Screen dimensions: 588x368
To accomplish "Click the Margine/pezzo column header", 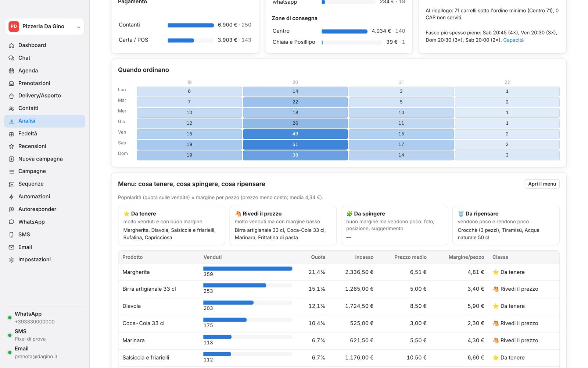I will 466,257.
